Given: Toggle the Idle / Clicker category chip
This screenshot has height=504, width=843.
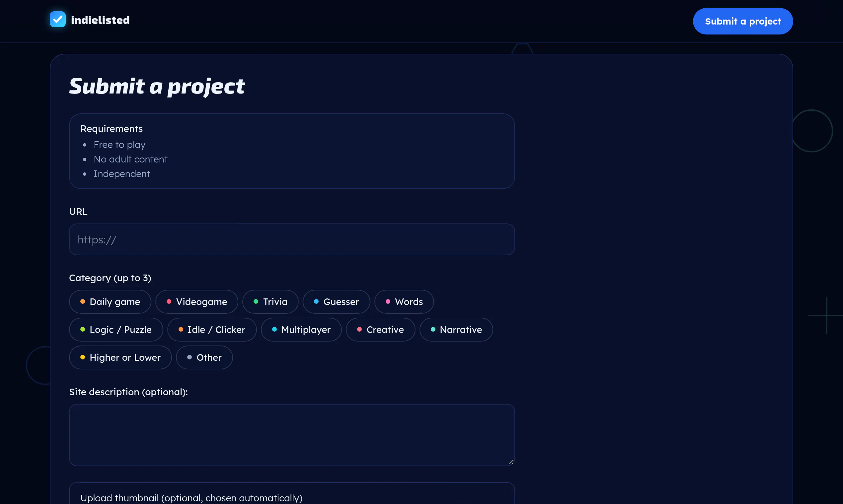Looking at the screenshot, I should [212, 330].
